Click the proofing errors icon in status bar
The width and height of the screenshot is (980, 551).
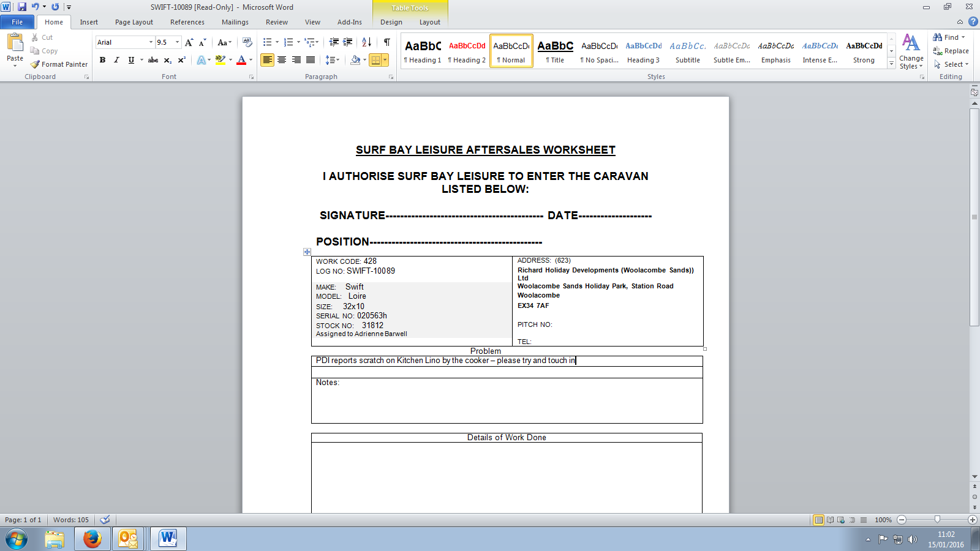click(105, 520)
